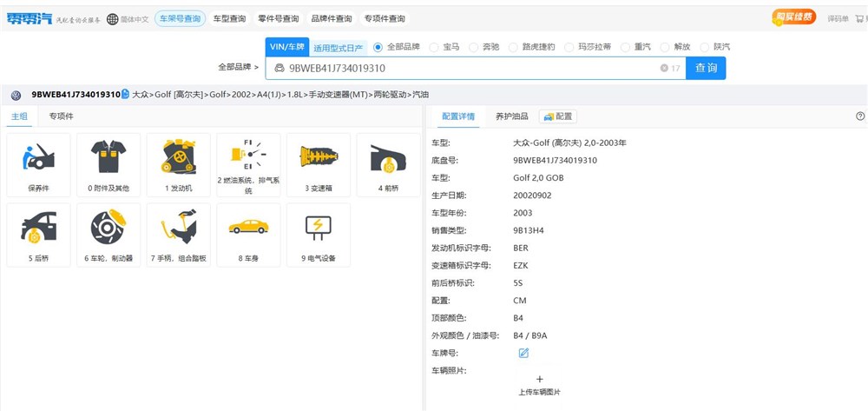Click the 购买续费 renew button
Viewport: 868px width, 411px height.
tap(794, 17)
